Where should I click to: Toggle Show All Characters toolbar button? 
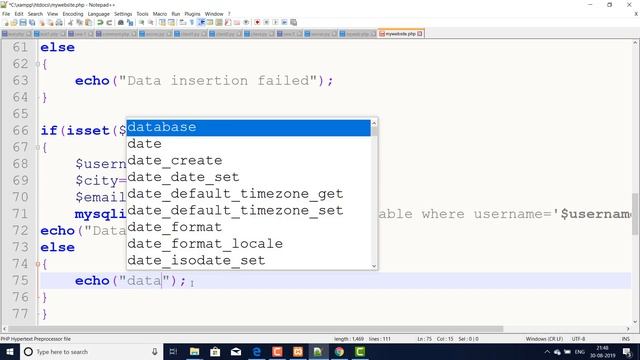[x=191, y=22]
